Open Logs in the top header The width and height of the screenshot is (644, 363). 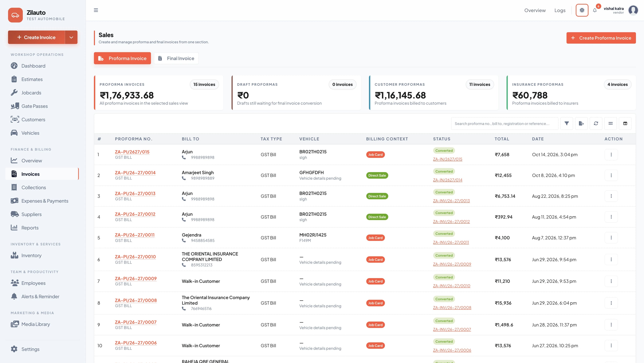coord(560,10)
